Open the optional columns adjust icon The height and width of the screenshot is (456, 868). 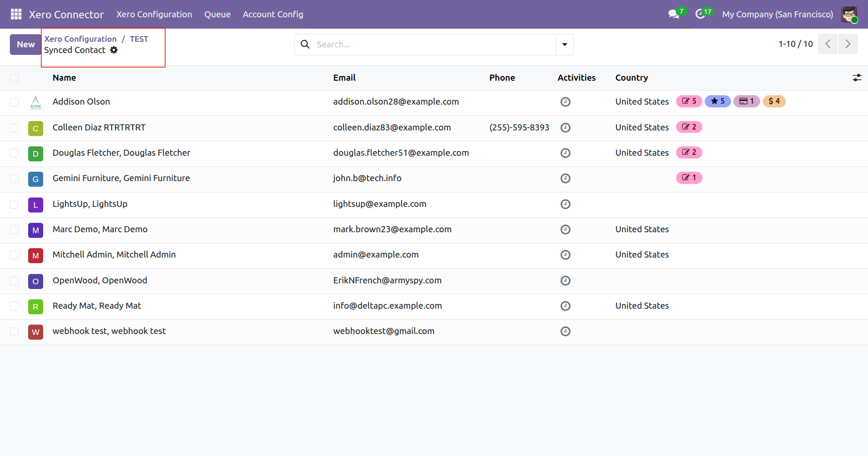pyautogui.click(x=857, y=78)
